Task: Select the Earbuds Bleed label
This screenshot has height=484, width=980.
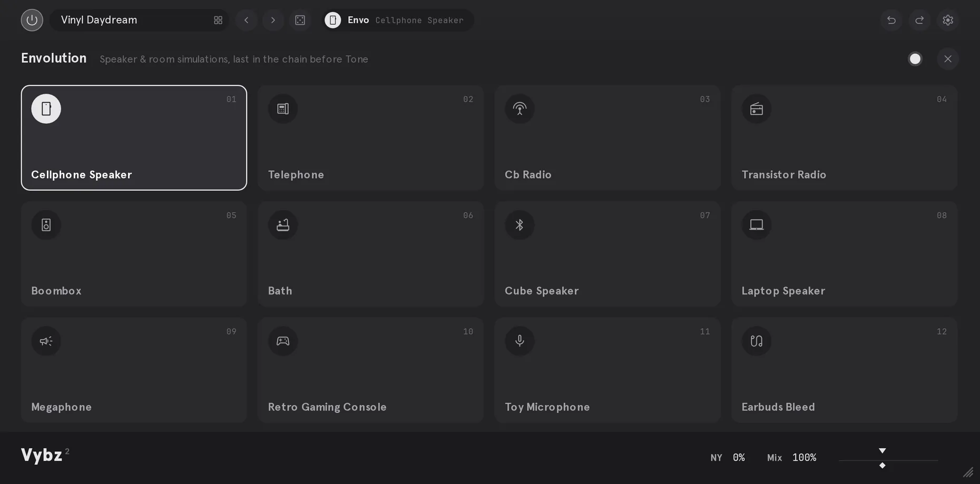Action: click(778, 407)
